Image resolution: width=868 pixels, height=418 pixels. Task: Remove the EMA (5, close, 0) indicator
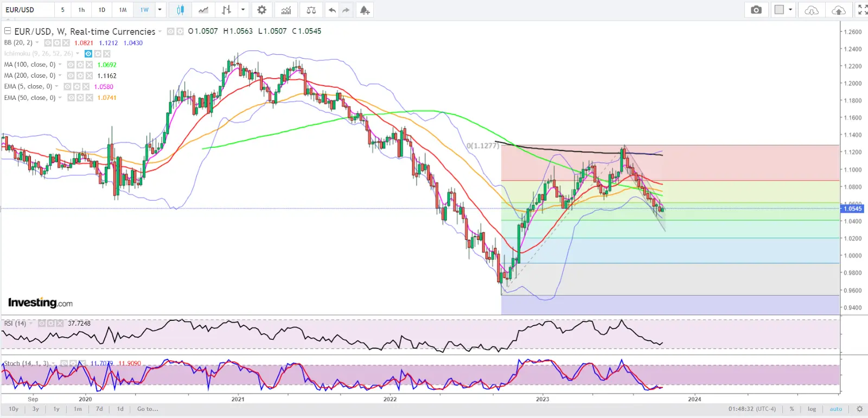coord(86,86)
